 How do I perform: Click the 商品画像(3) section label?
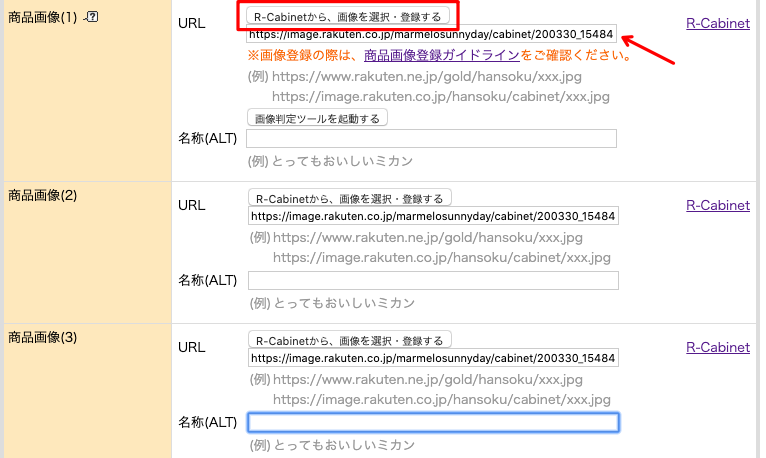42,337
